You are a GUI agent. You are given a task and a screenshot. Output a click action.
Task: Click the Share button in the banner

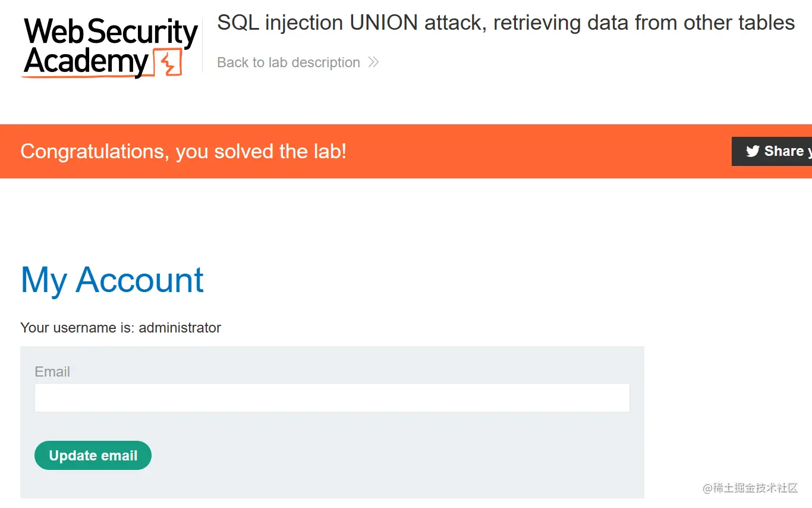[772, 151]
